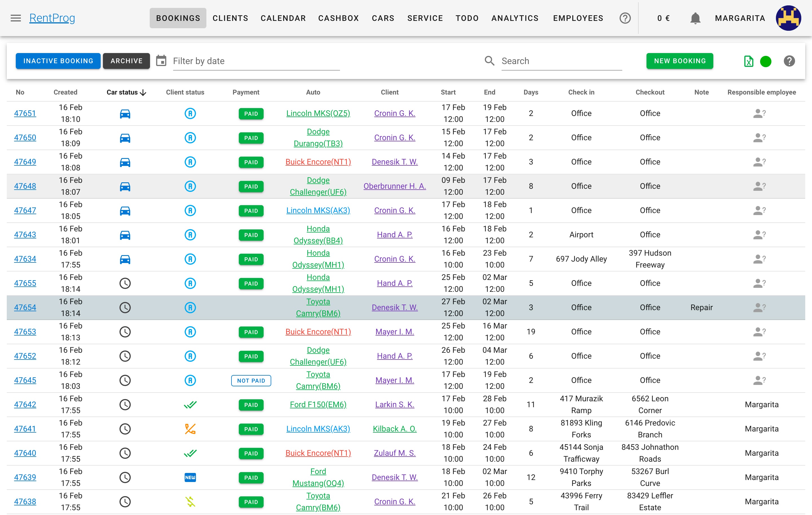The height and width of the screenshot is (515, 812).
Task: Open booking 47648 details link
Action: coord(25,186)
